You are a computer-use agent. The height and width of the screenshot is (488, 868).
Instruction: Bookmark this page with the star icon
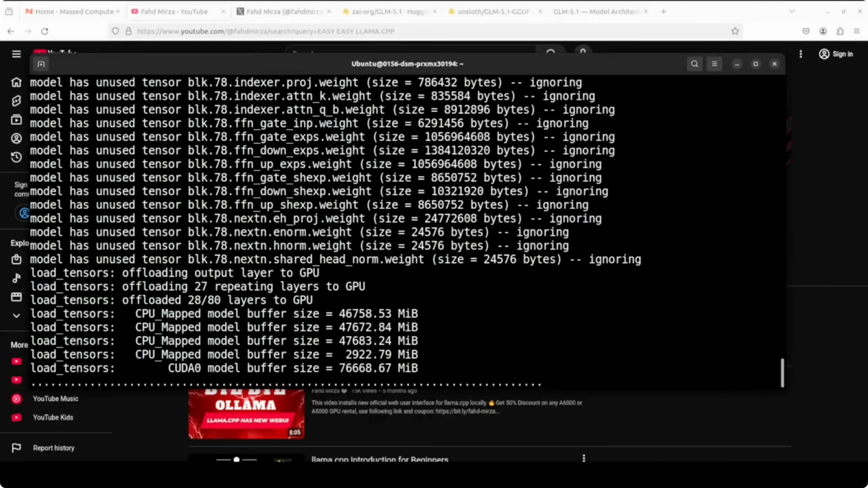coord(735,31)
